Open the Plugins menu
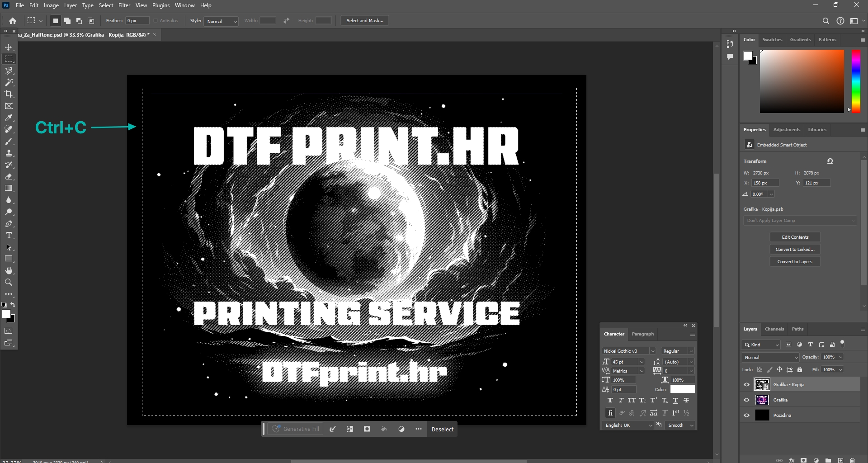868x463 pixels. 160,5
